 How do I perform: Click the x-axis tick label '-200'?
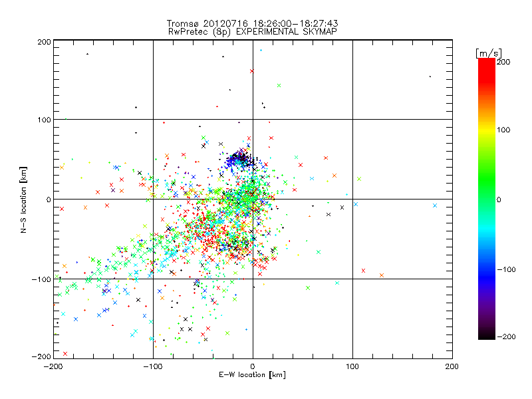pos(53,366)
